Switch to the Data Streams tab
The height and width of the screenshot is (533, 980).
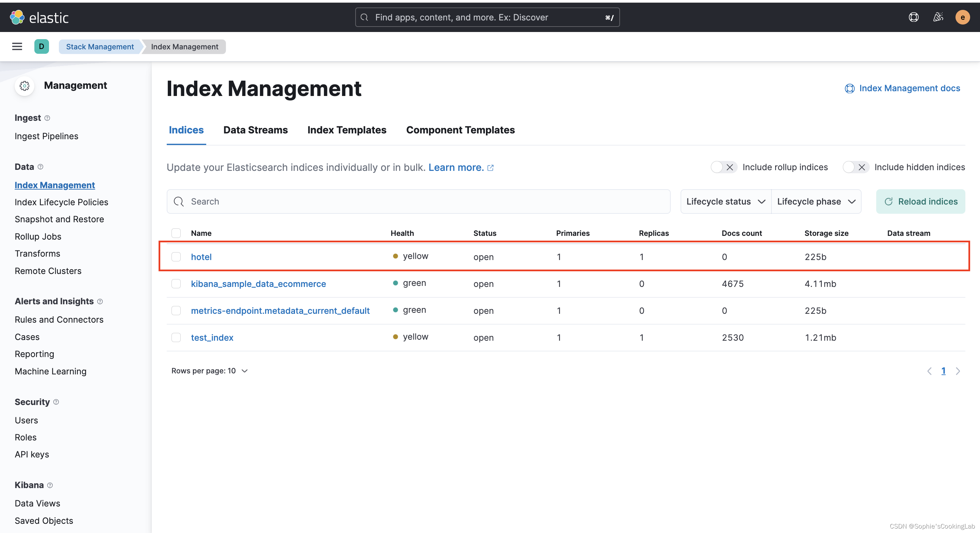[x=256, y=130]
